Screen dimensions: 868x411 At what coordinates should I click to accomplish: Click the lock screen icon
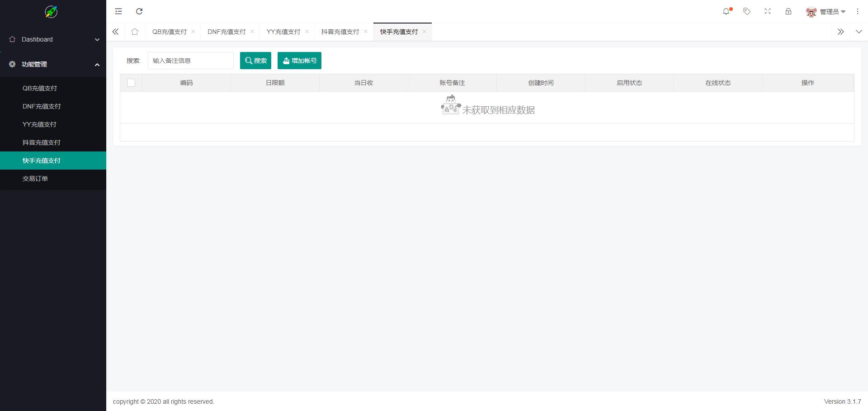[x=788, y=11]
